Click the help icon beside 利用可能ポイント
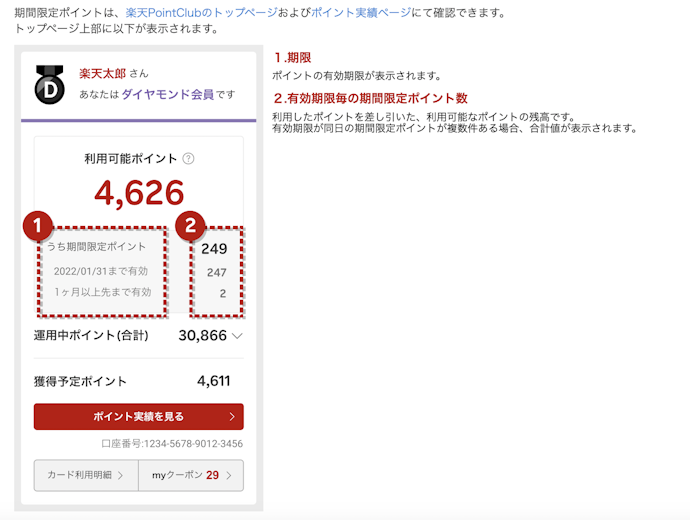The width and height of the screenshot is (690, 520). coord(188,158)
